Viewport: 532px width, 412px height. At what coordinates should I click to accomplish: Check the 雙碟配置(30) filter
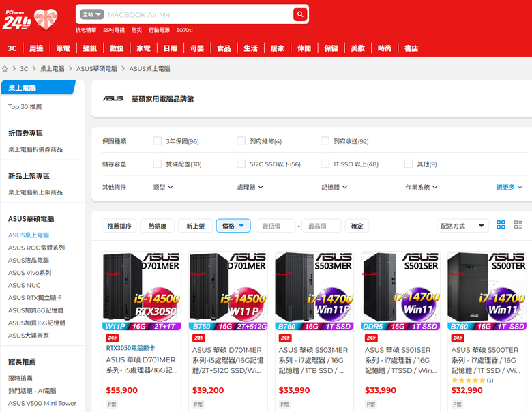pos(157,164)
